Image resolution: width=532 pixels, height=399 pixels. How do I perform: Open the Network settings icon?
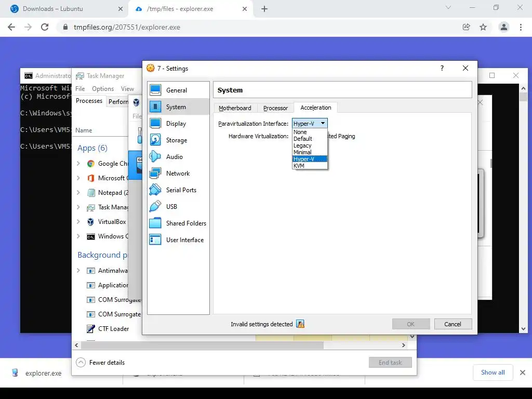coord(155,173)
